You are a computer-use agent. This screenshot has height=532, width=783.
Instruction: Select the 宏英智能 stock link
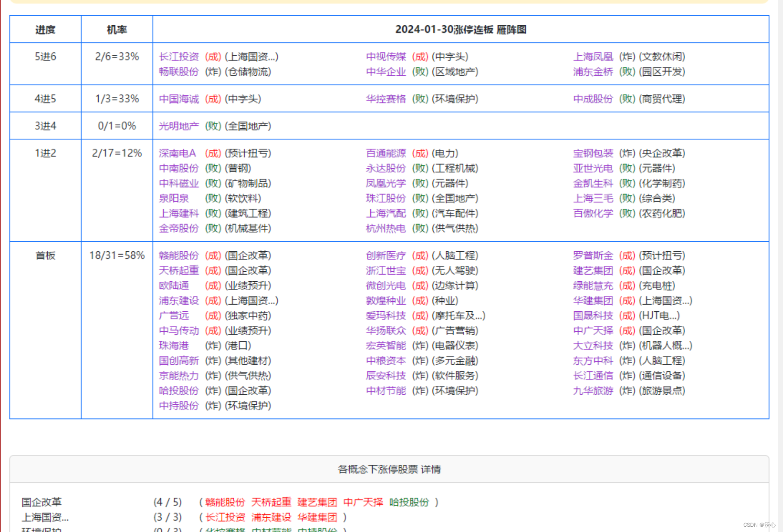pos(386,346)
